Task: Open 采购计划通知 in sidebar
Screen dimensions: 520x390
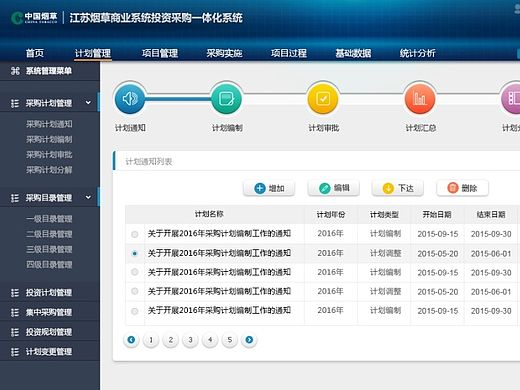Action: click(x=49, y=124)
